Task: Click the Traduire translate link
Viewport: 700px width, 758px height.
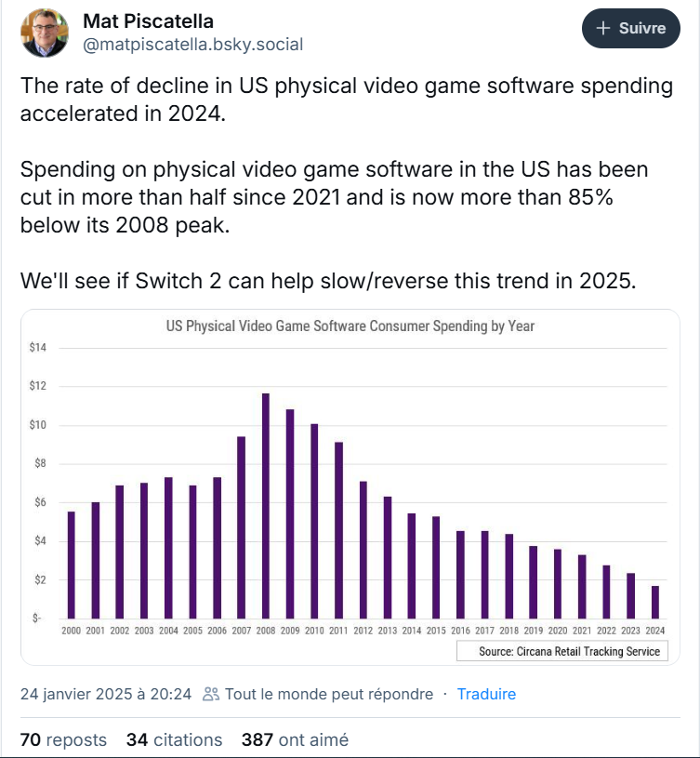Action: (485, 694)
